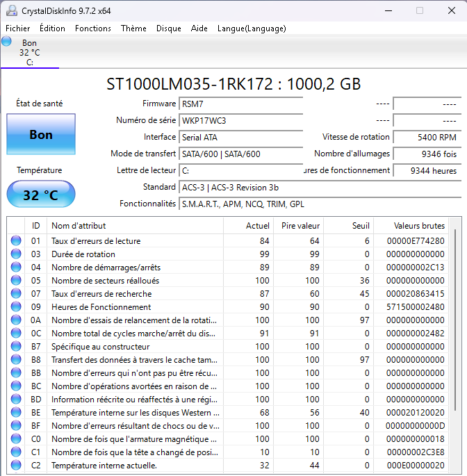The width and height of the screenshot is (467, 476).
Task: Click the status orb for Température interne actuelle
Action: 16,466
